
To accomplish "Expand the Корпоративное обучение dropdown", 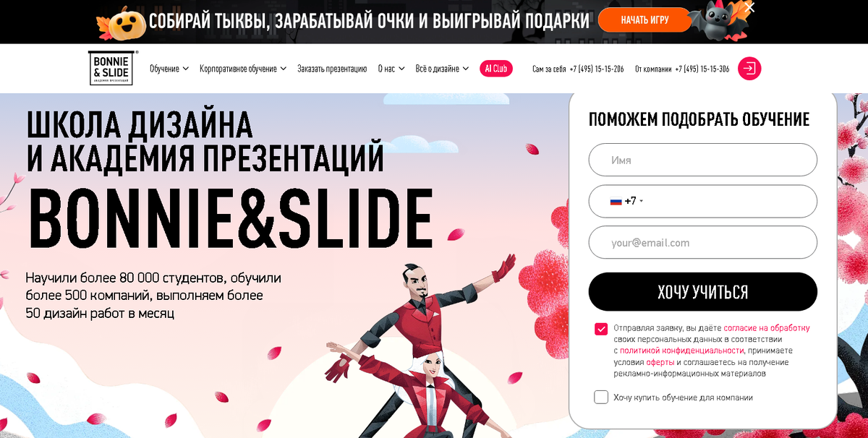I will coord(243,69).
